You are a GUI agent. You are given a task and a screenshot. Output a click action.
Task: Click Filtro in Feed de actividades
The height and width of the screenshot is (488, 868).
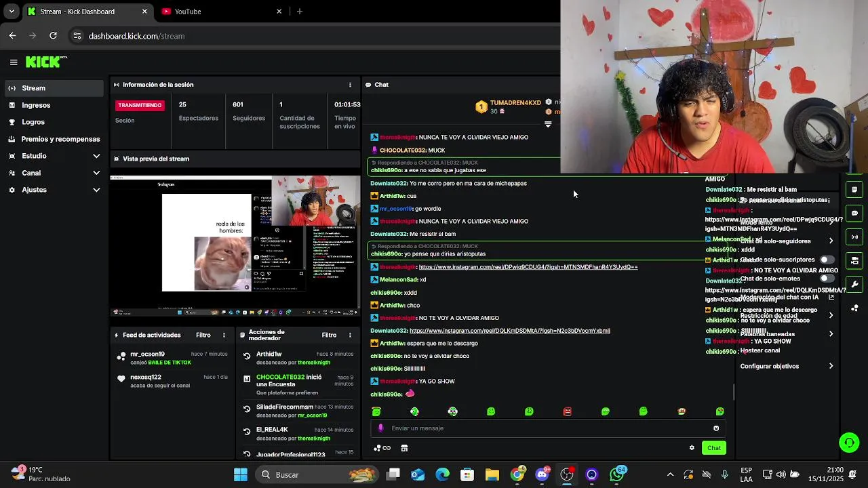coord(203,335)
